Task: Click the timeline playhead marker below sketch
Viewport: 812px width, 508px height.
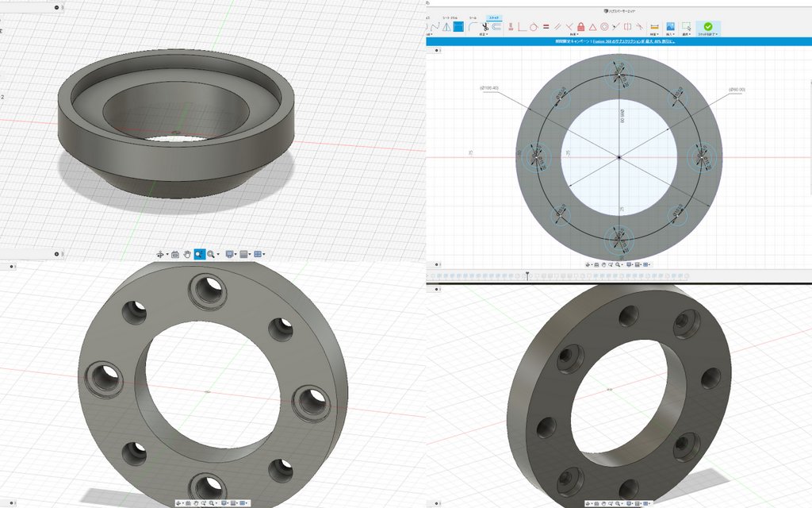Action: (527, 275)
